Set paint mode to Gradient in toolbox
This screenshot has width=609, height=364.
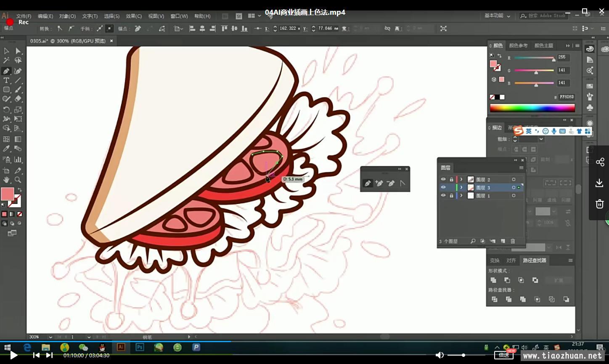(12, 214)
